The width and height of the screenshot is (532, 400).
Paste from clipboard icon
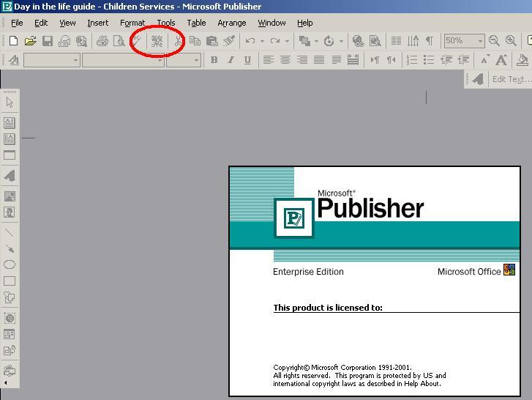click(x=211, y=41)
